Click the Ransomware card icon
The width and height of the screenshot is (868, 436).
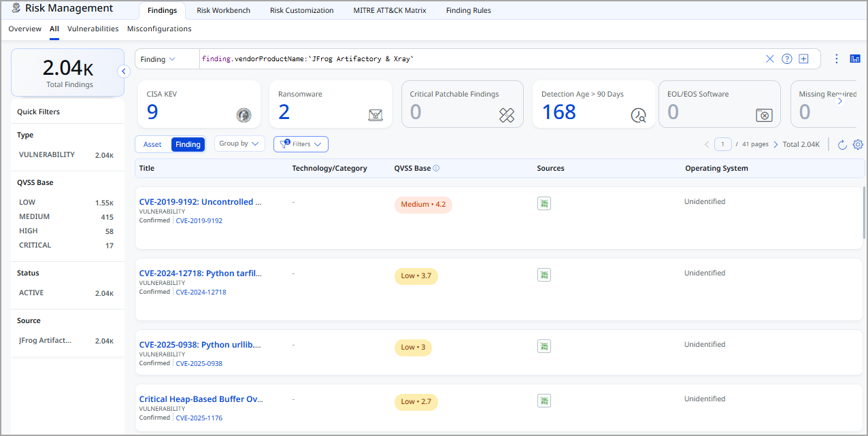click(375, 115)
